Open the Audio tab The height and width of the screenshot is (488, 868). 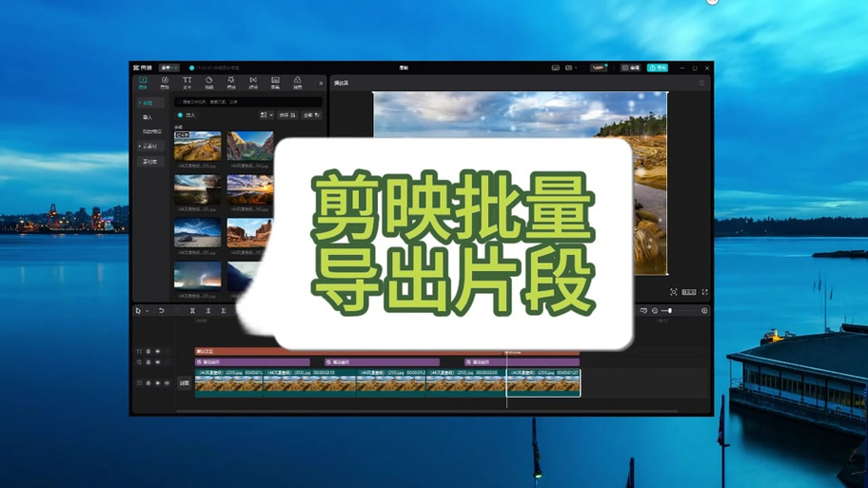(165, 83)
